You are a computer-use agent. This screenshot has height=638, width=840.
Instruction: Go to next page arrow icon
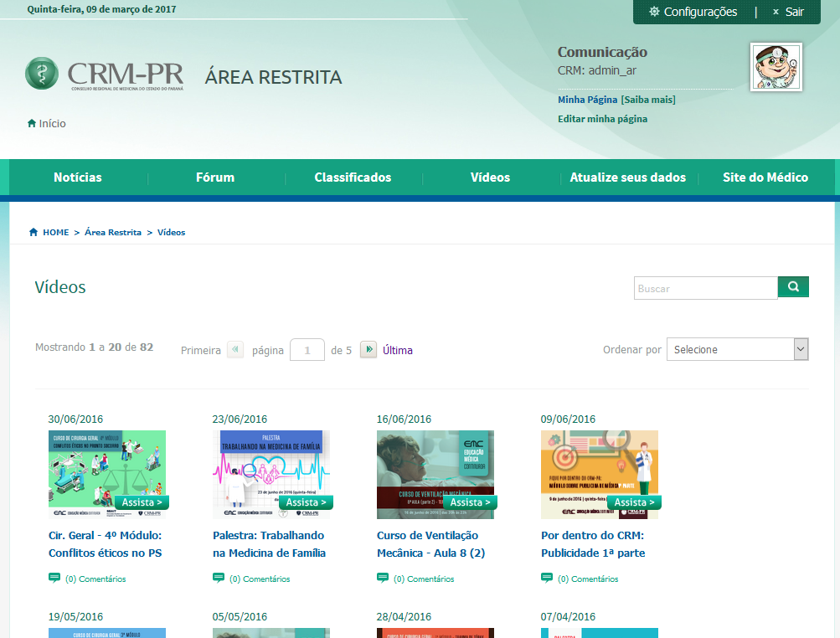pyautogui.click(x=368, y=349)
